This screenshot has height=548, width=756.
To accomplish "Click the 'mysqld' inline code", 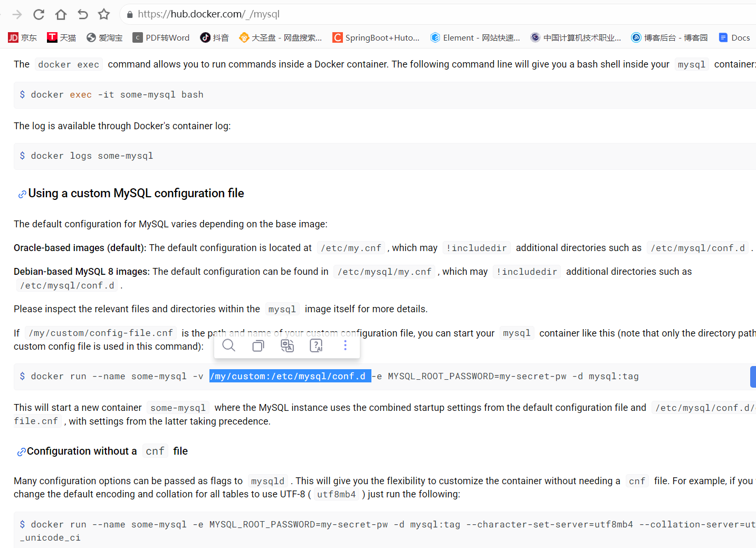I will click(267, 481).
